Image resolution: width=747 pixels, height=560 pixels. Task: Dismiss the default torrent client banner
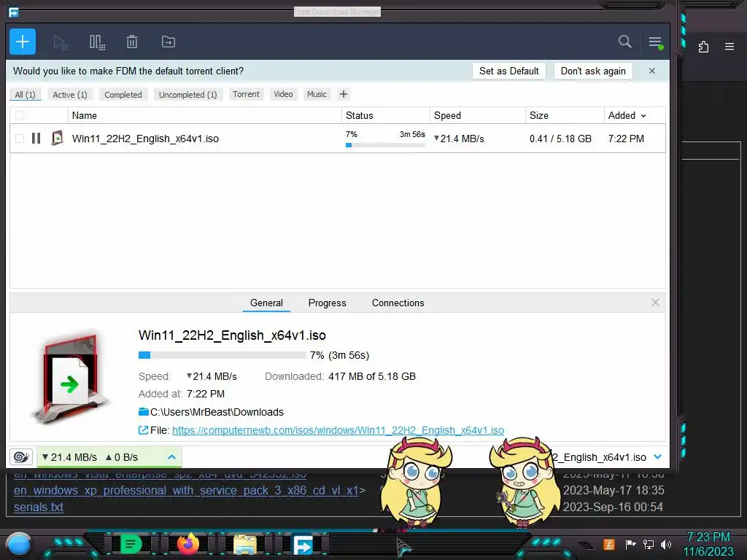652,71
